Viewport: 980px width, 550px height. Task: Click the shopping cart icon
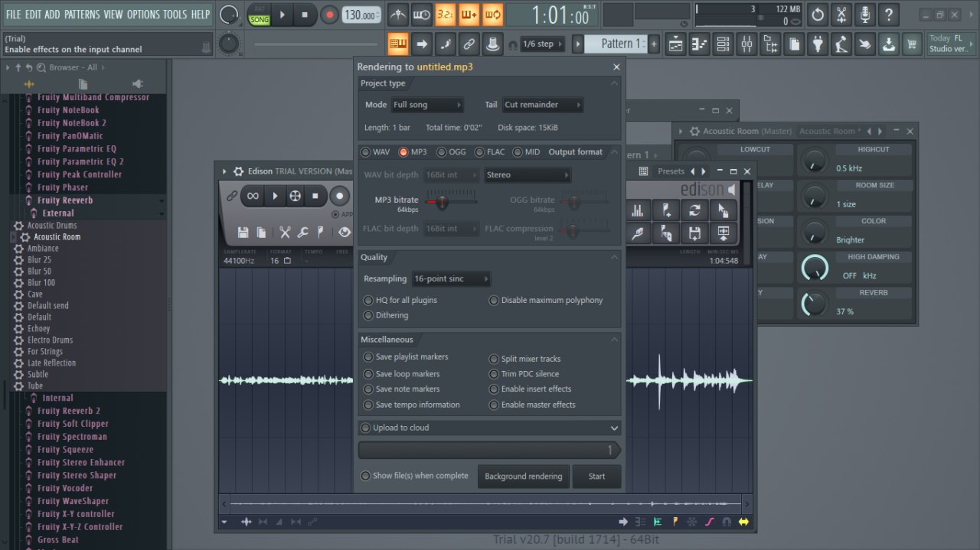point(912,44)
